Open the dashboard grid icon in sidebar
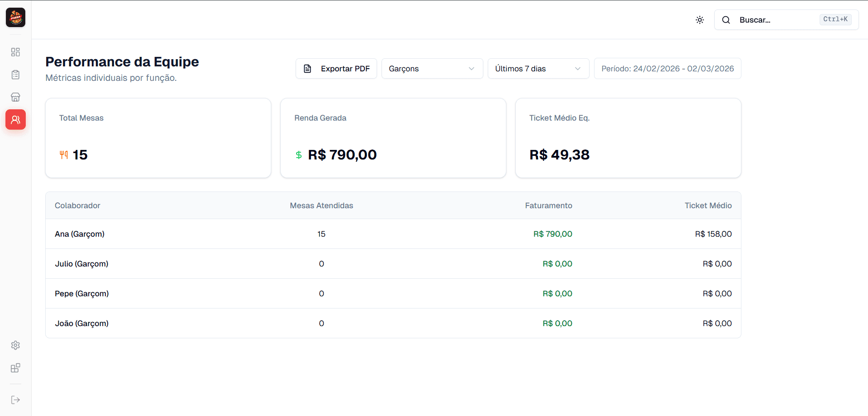 (15, 52)
